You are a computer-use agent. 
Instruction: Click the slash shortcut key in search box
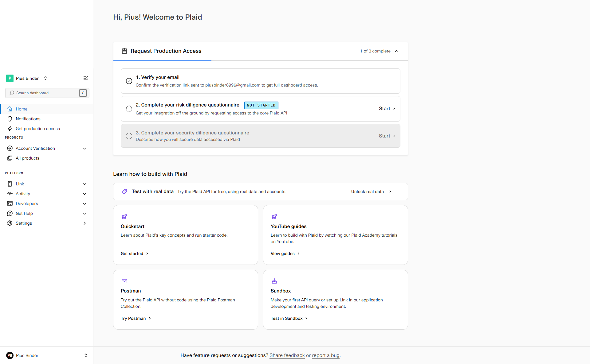point(83,93)
